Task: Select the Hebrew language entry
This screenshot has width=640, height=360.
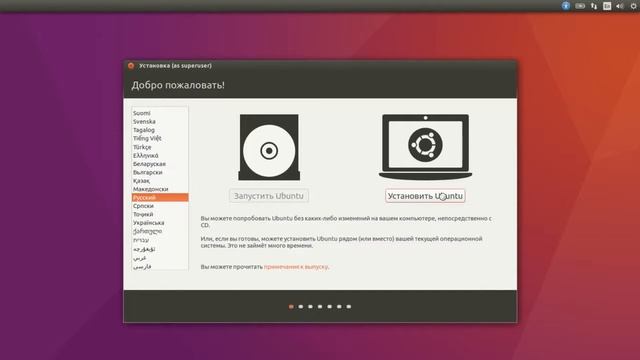Action: pyautogui.click(x=160, y=240)
